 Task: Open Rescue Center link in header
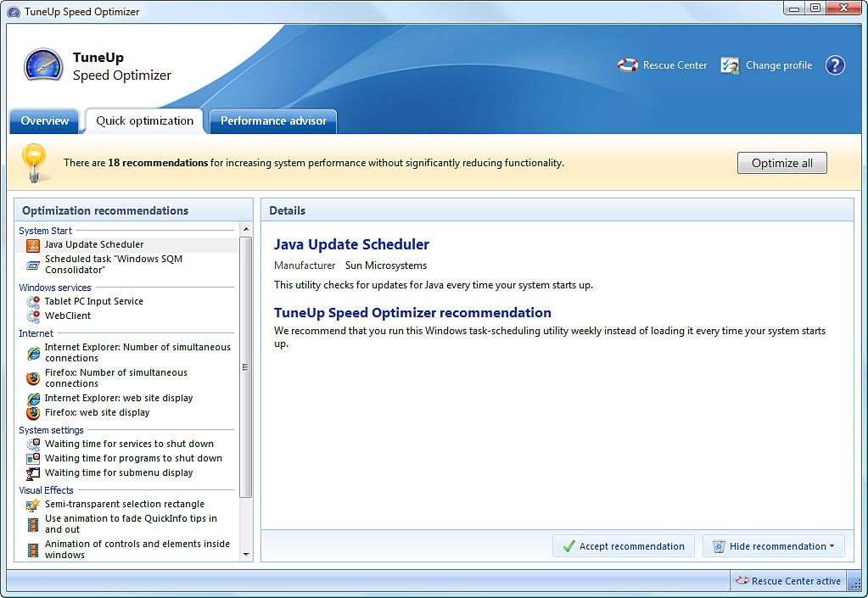[675, 65]
